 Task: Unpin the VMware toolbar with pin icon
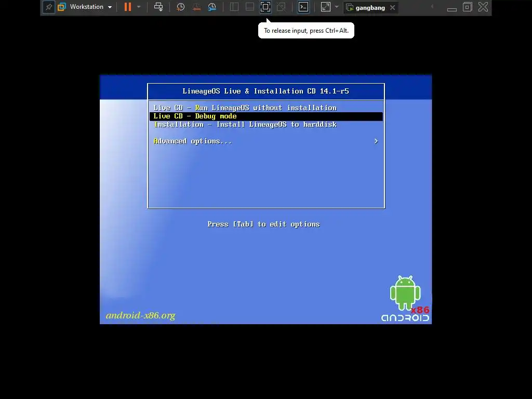click(x=48, y=7)
